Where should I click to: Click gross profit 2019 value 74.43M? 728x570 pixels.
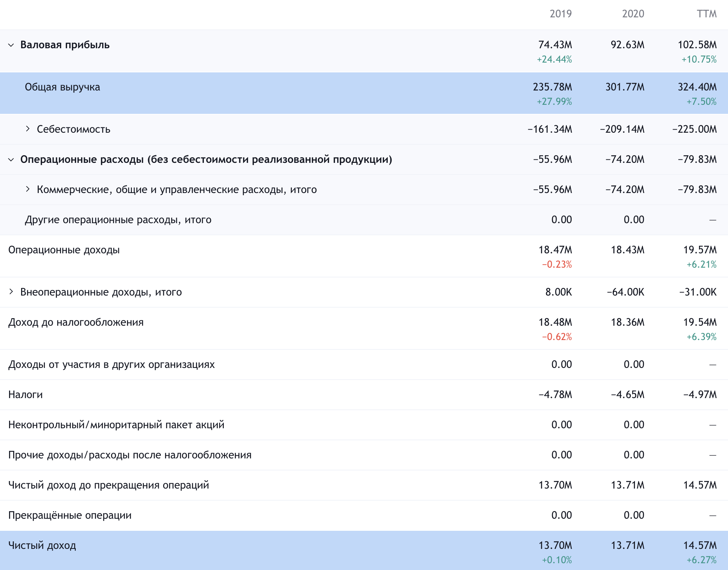pyautogui.click(x=555, y=45)
